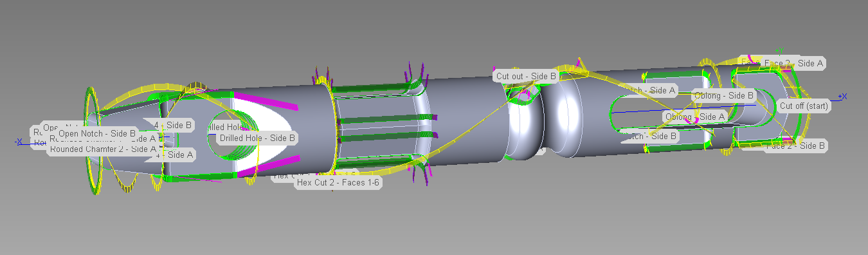Click the "Hex Cut 2 - Faces 1-6" label
The image size is (868, 255).
339,183
